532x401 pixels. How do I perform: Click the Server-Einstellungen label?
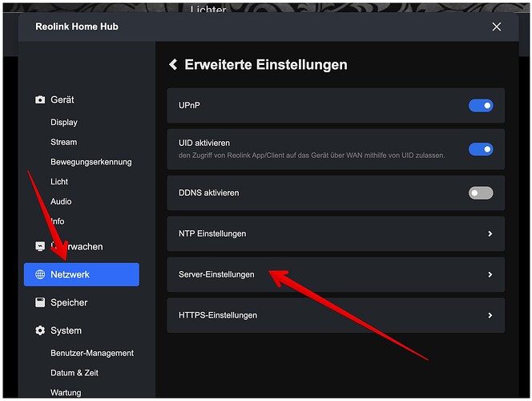216,274
